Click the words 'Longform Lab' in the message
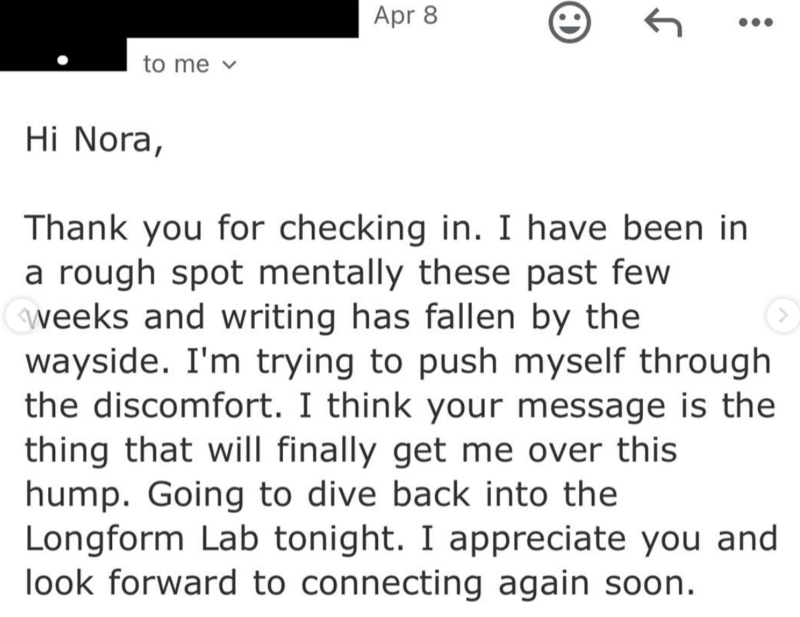 [x=142, y=538]
